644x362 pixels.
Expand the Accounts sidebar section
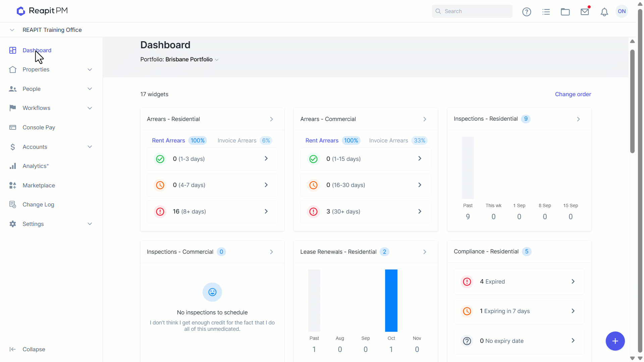51,147
